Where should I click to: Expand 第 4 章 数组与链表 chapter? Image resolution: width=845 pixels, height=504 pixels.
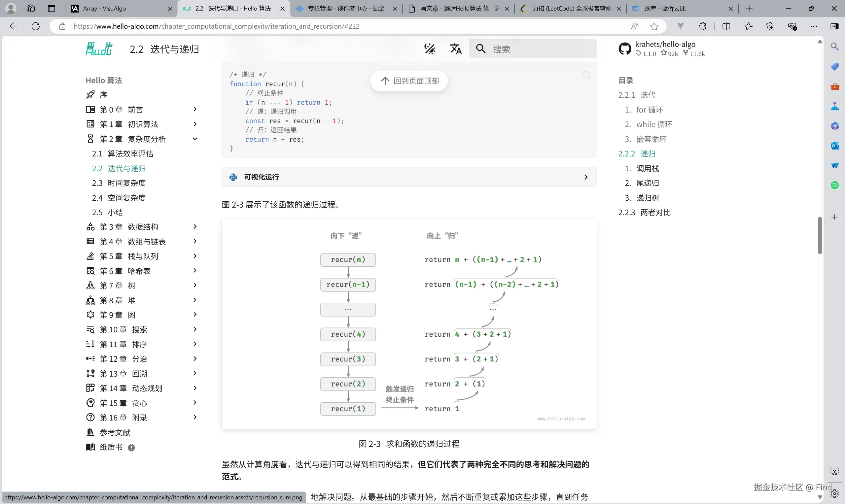click(x=195, y=241)
